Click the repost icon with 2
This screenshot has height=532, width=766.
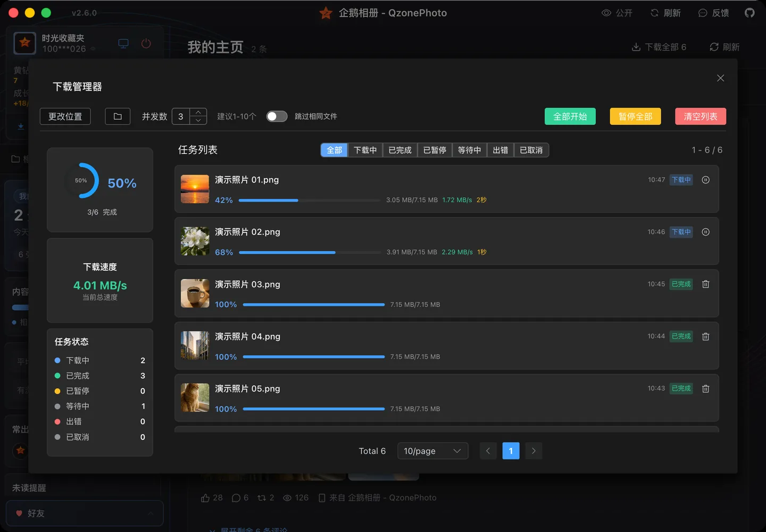(262, 498)
